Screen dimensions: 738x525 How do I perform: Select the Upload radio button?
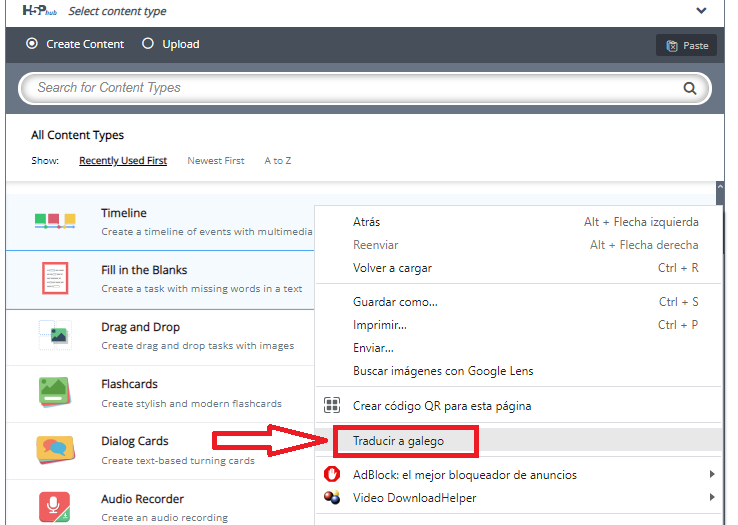[148, 44]
